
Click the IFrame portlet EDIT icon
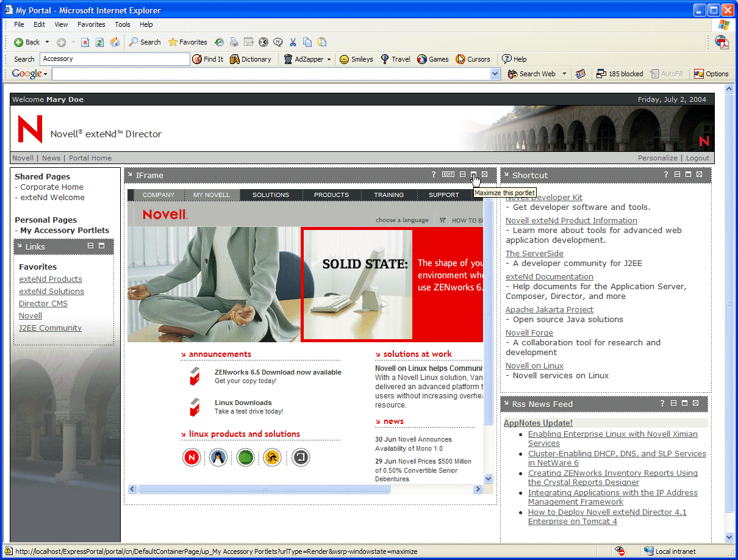coord(448,174)
